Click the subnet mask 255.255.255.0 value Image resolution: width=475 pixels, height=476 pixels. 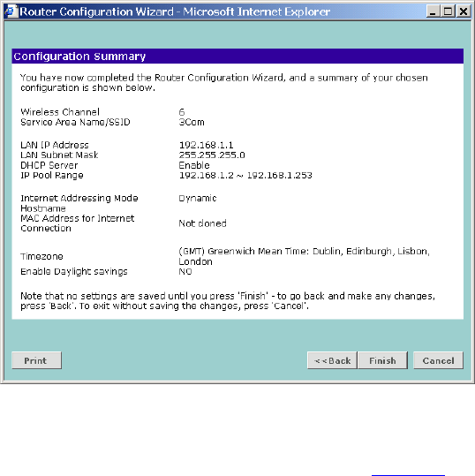click(x=212, y=155)
